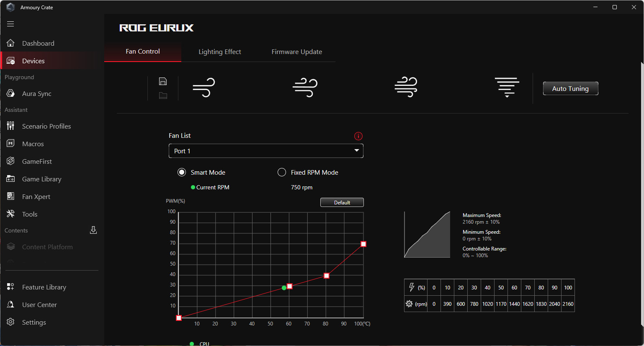Select the three-gust turbo fan preset
The image size is (644, 346).
coord(406,87)
